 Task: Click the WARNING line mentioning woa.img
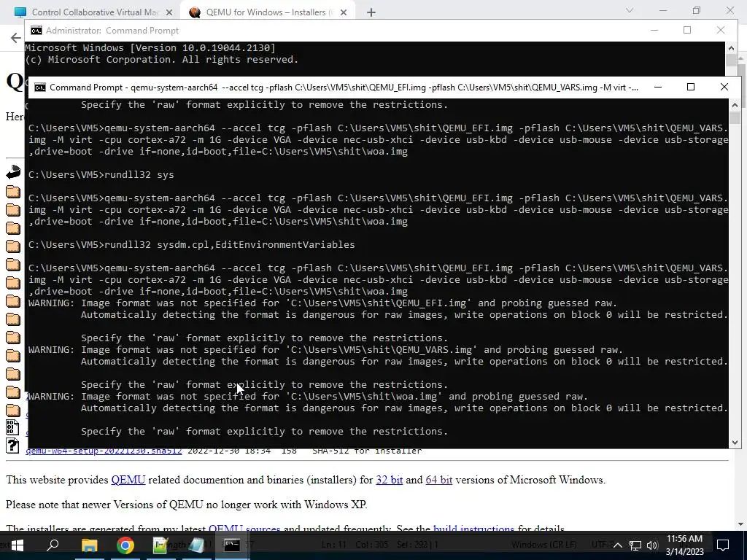[308, 397]
